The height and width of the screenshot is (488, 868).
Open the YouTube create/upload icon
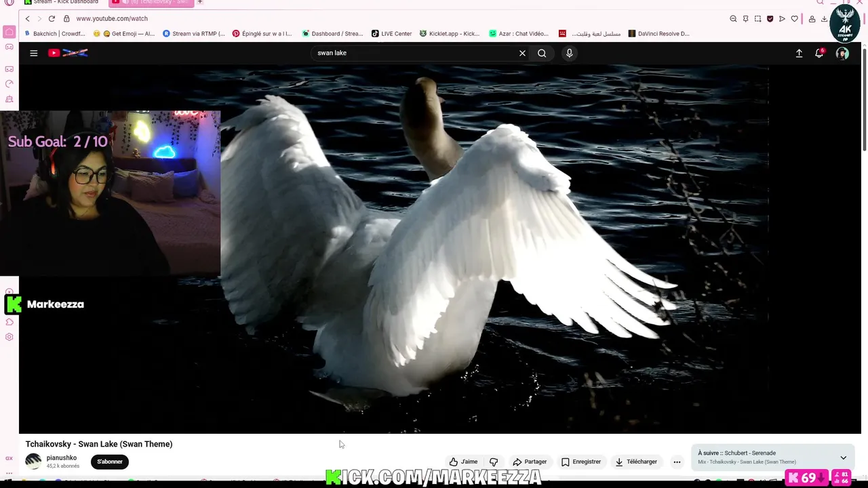pos(799,53)
